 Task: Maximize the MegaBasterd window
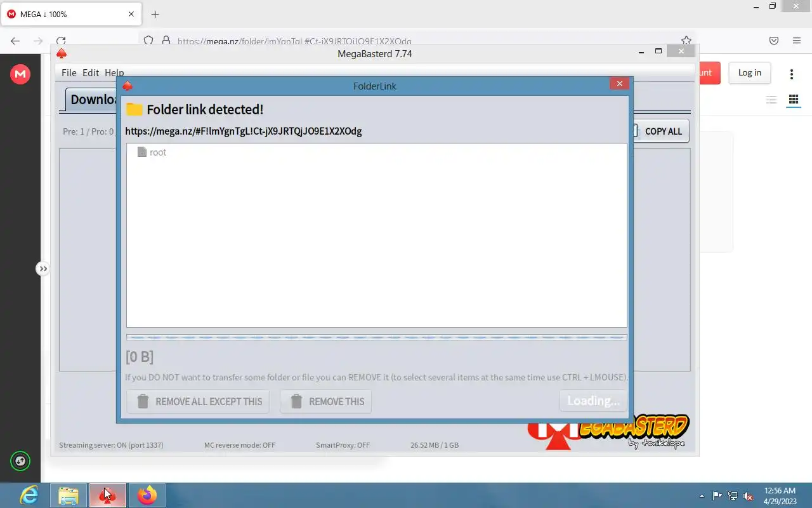[658, 51]
